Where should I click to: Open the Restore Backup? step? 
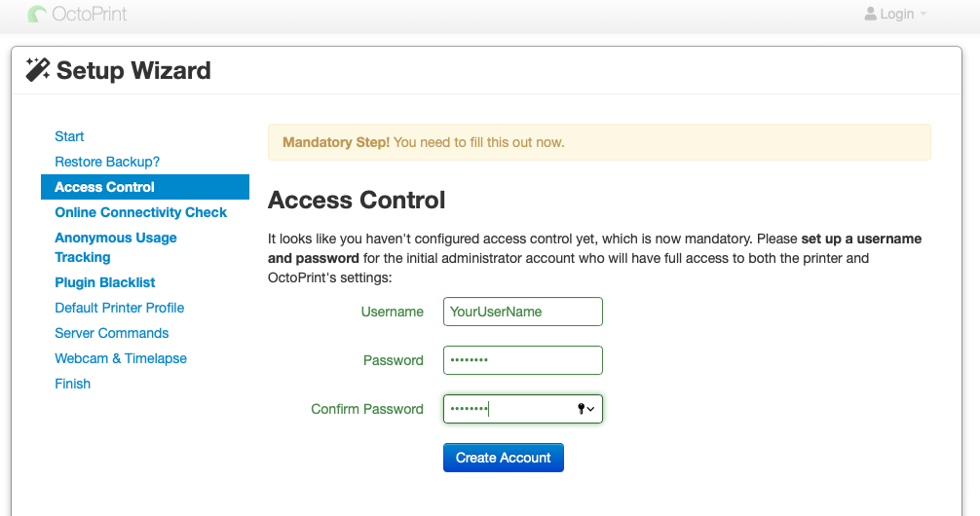107,162
